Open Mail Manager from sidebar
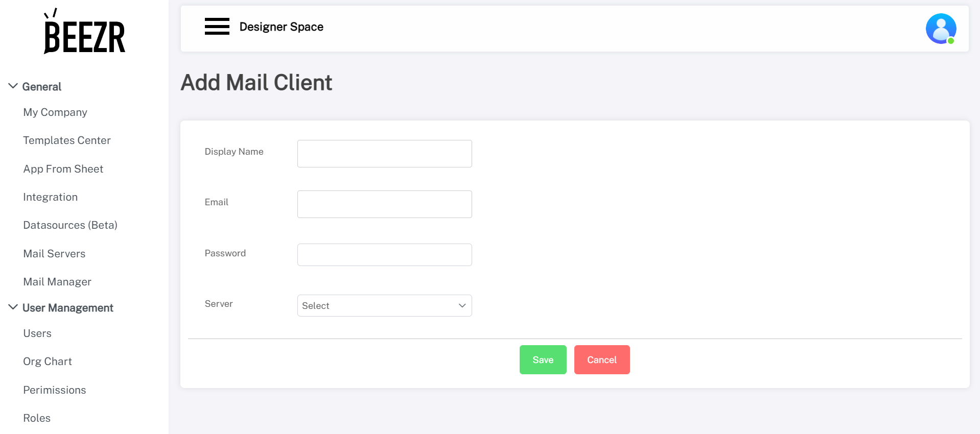980x434 pixels. pyautogui.click(x=57, y=282)
